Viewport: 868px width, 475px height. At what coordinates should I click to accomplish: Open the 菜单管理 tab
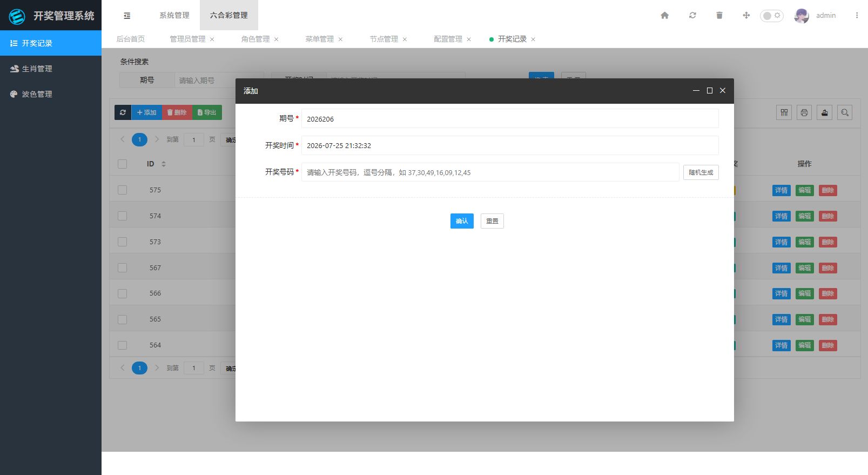(x=320, y=39)
